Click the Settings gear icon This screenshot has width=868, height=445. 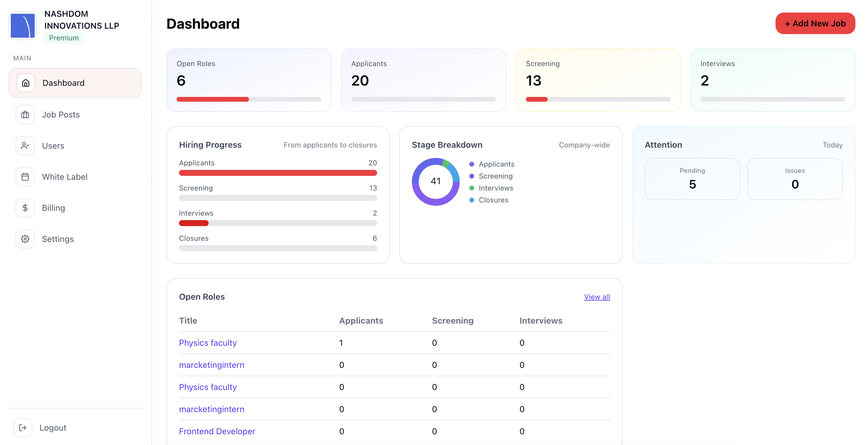coord(25,239)
